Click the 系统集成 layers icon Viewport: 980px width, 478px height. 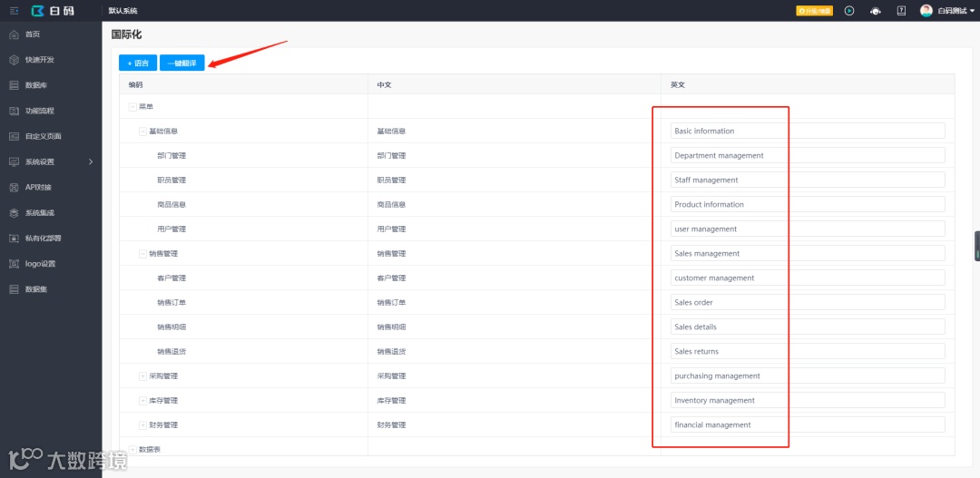click(15, 212)
